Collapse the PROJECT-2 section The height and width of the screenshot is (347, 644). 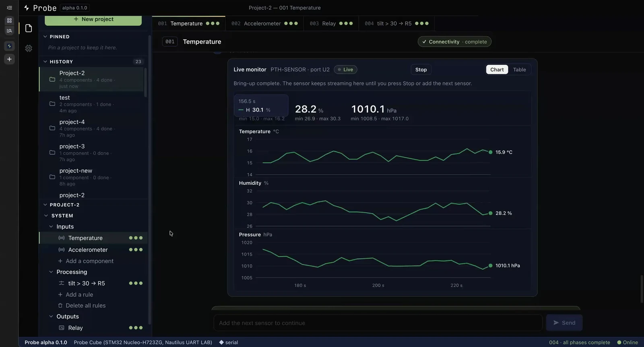tap(45, 205)
